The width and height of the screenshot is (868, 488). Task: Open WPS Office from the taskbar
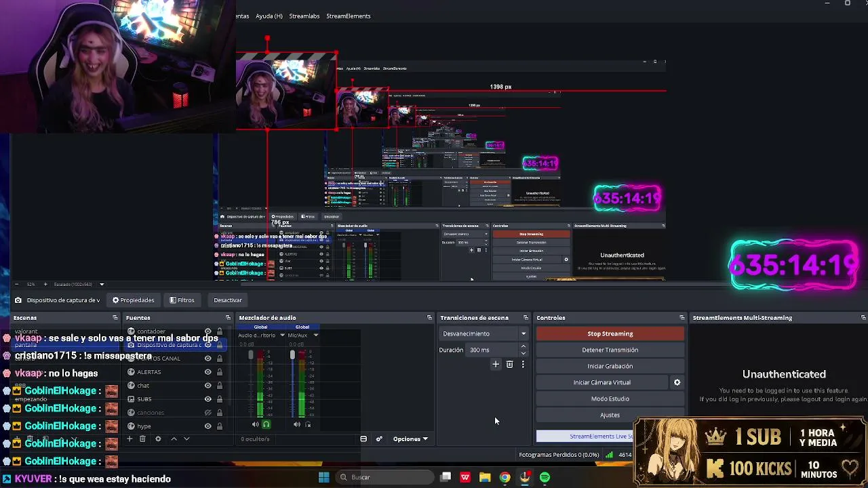click(x=465, y=477)
